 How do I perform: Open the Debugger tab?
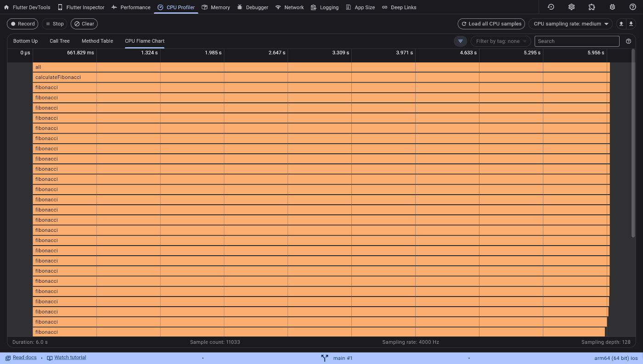coord(253,7)
